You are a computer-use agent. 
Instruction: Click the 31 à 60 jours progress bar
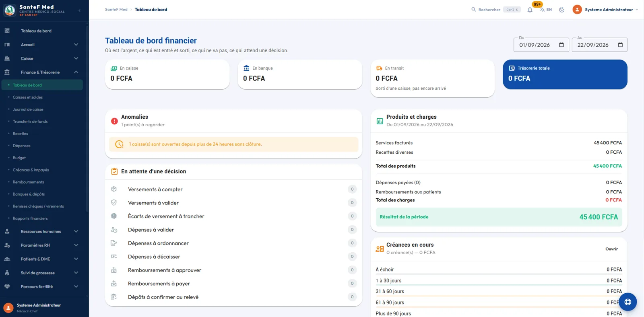tap(499, 296)
